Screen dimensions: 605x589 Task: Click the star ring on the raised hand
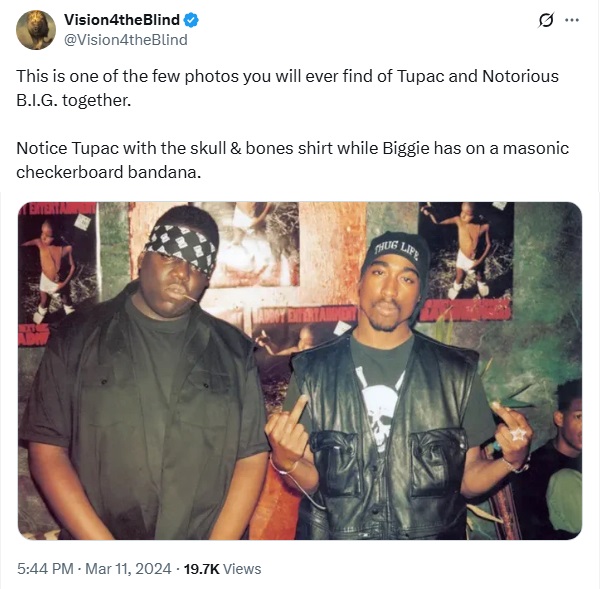(517, 435)
